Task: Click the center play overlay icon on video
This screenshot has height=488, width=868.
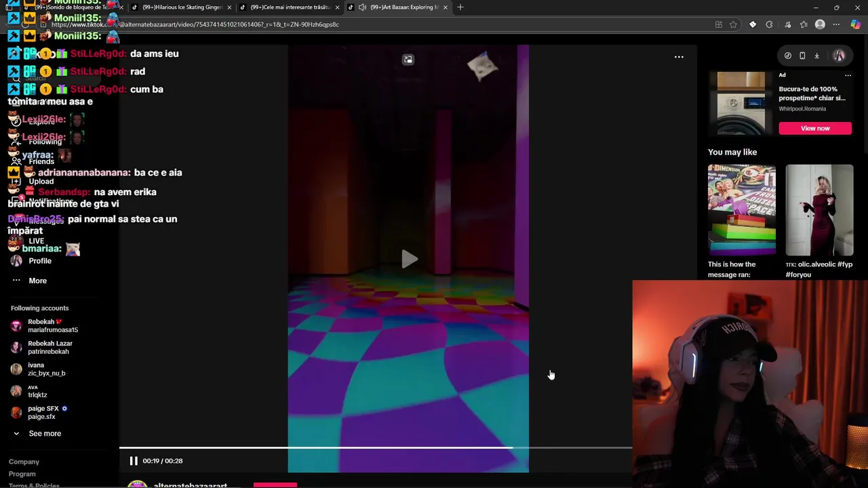Action: pos(409,259)
